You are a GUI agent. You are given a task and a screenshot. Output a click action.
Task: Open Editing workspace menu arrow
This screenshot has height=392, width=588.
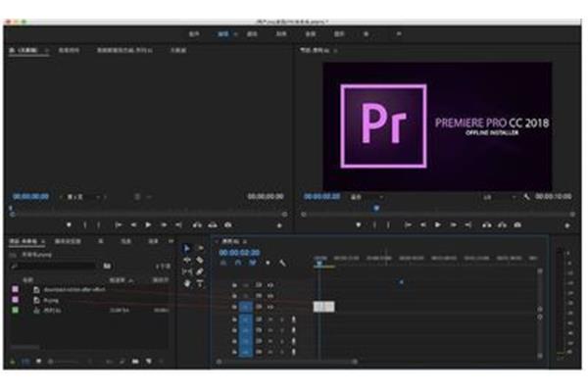coord(235,34)
